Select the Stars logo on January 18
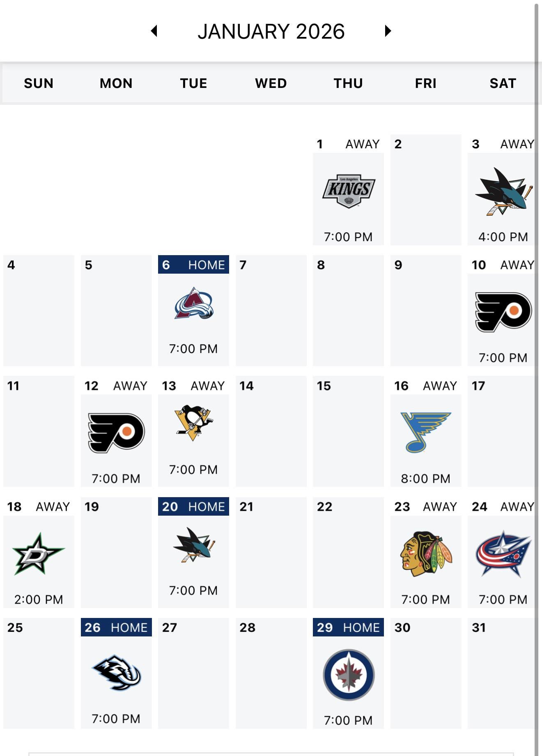Viewport: 542px width, 756px height. click(39, 553)
